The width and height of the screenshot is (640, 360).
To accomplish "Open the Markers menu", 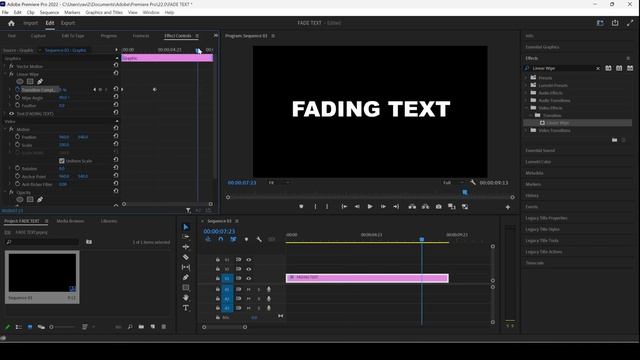I will [x=72, y=12].
